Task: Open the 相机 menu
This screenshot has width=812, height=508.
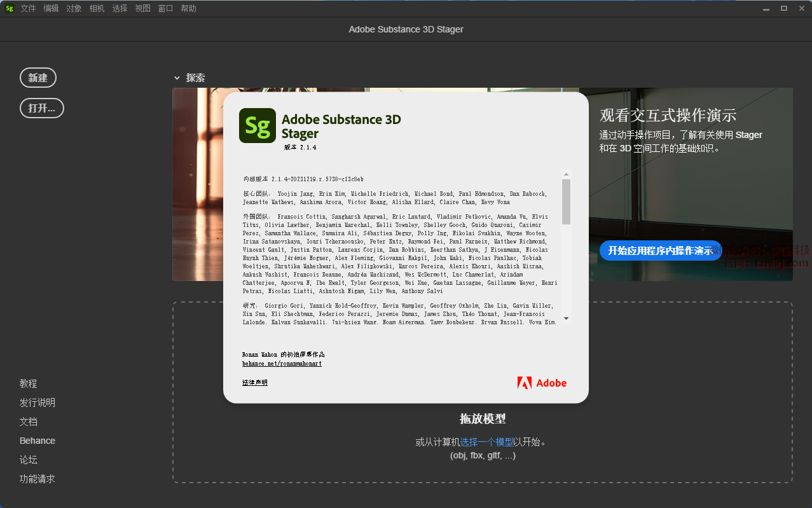Action: 97,8
